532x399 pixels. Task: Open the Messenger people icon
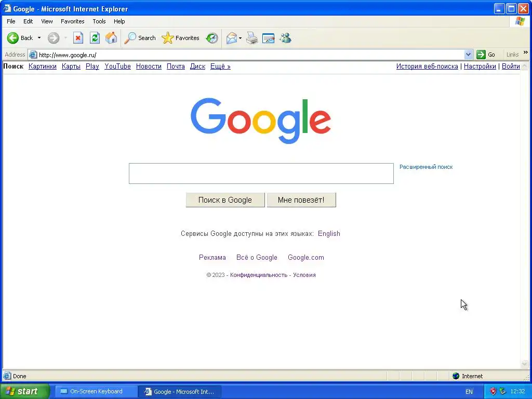[285, 38]
